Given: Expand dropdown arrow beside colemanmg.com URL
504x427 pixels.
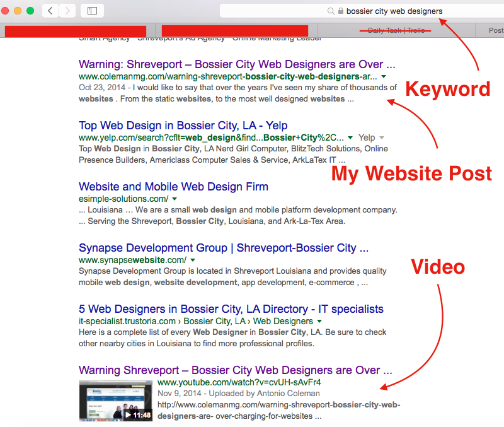Looking at the screenshot, I should 384,76.
